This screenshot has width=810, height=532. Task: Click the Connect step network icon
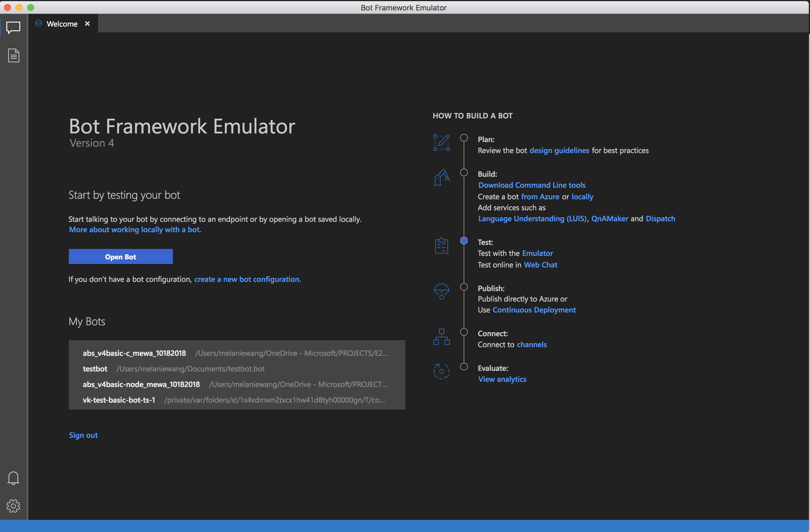point(441,337)
